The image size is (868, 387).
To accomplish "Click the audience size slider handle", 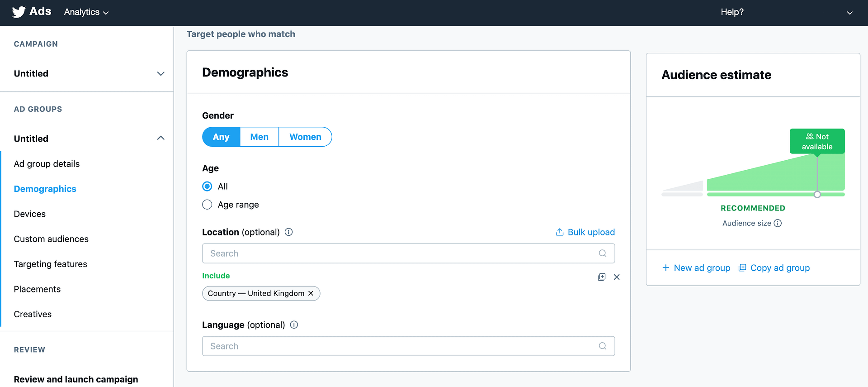I will click(x=817, y=195).
